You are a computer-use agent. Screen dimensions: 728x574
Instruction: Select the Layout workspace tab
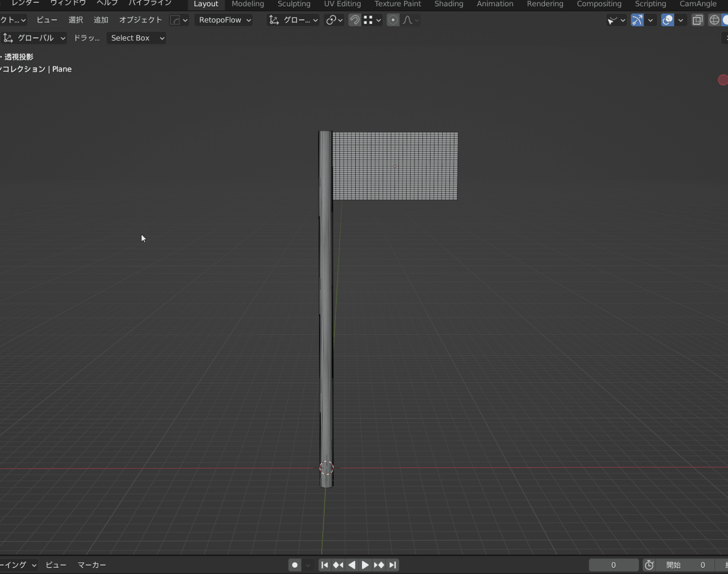click(206, 4)
